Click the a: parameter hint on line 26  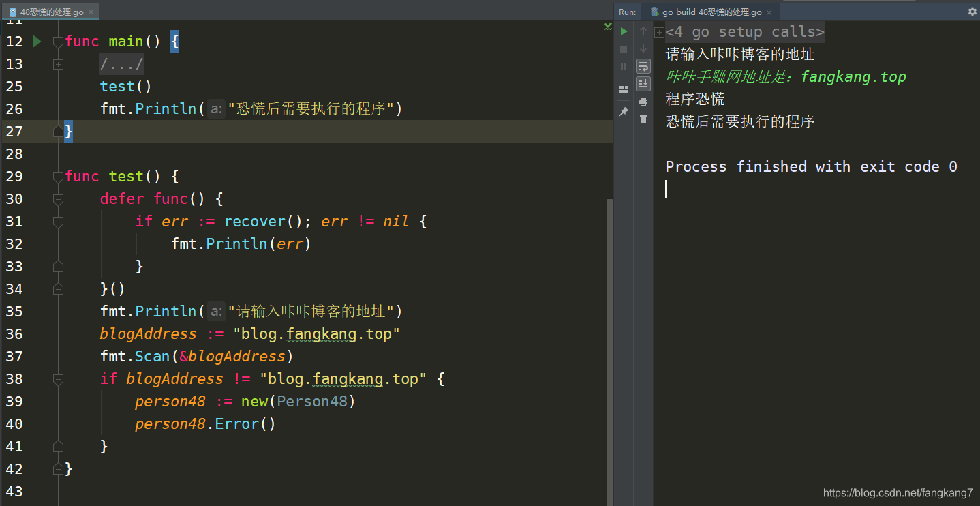216,109
